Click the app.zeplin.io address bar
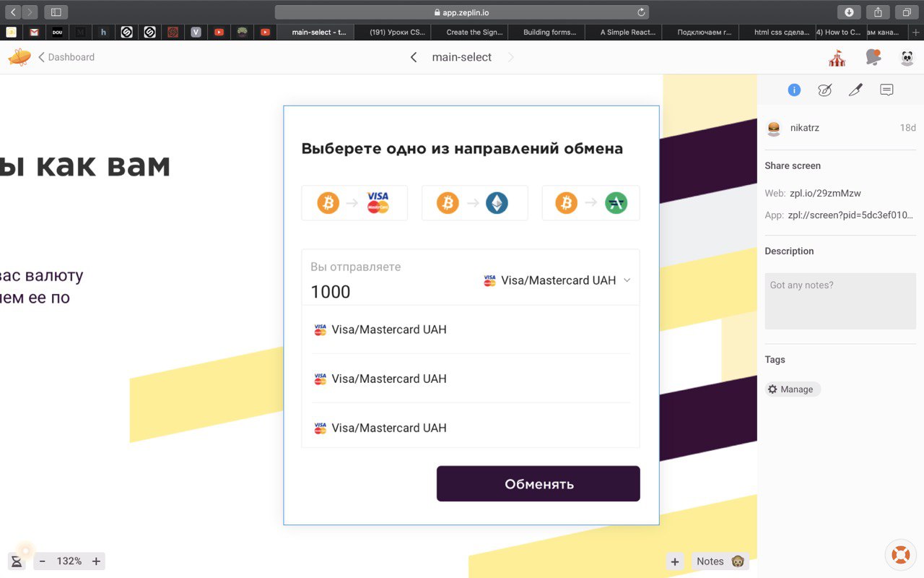This screenshot has width=924, height=578. point(462,12)
